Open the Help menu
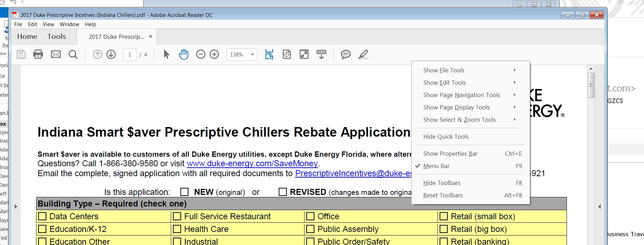 (91, 24)
